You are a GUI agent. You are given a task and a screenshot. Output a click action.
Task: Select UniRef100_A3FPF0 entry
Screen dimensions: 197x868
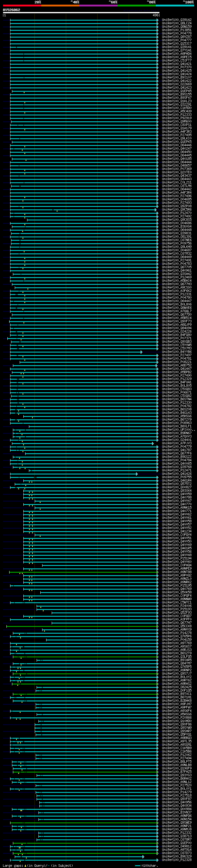click(x=177, y=619)
